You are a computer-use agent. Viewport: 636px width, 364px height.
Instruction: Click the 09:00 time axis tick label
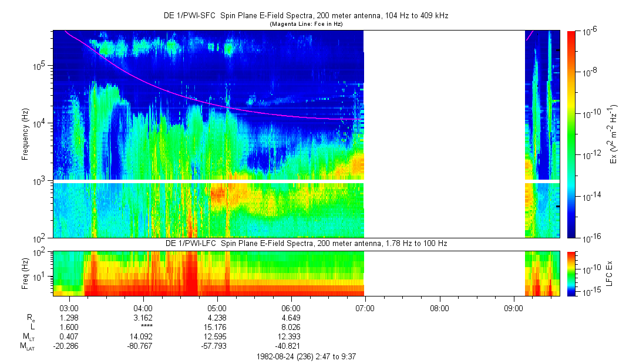point(513,308)
